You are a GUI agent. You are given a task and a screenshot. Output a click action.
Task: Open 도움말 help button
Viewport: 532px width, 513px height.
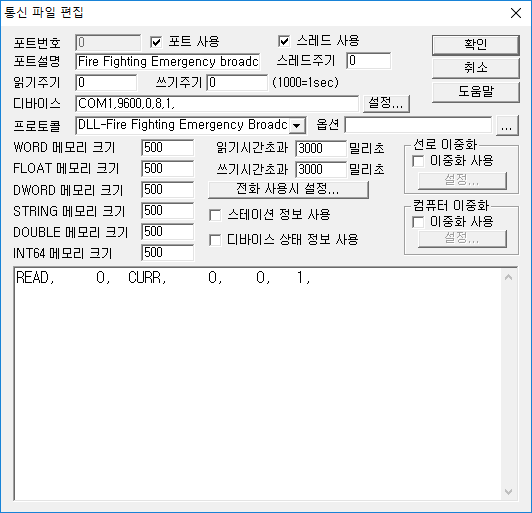click(476, 92)
